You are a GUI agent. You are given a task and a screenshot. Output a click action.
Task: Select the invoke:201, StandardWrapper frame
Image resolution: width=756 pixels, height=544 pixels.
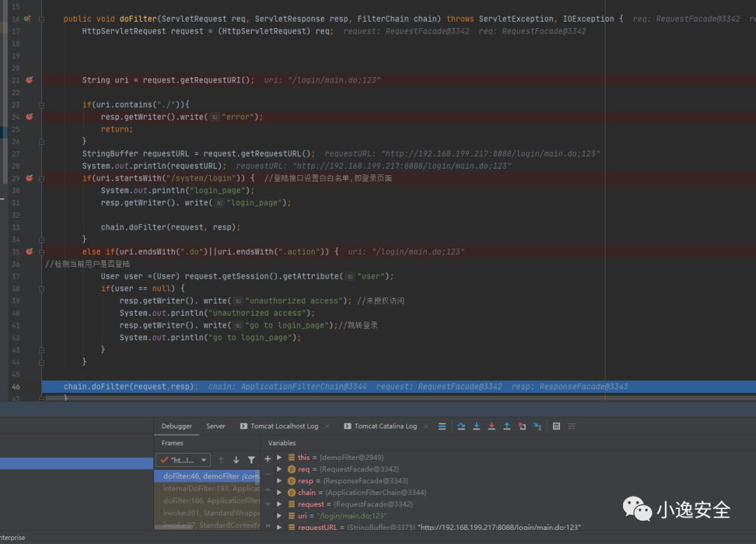pyautogui.click(x=207, y=512)
